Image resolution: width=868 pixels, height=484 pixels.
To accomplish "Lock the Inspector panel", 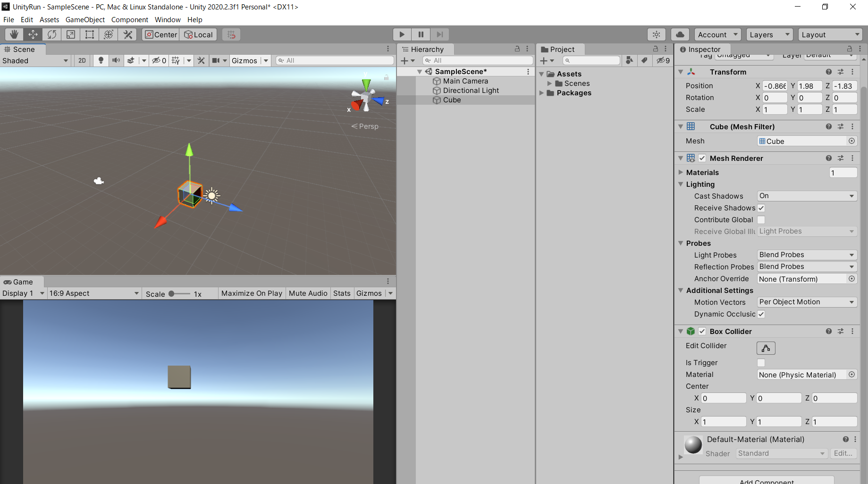I will tap(850, 49).
